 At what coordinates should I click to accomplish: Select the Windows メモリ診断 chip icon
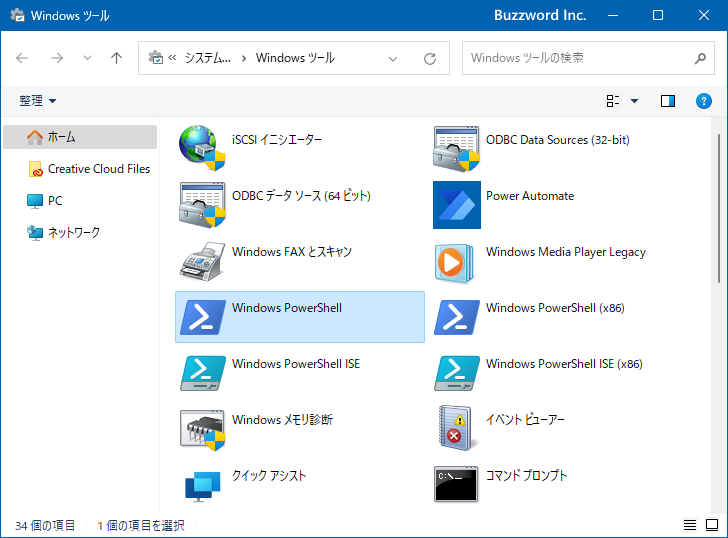(x=202, y=429)
